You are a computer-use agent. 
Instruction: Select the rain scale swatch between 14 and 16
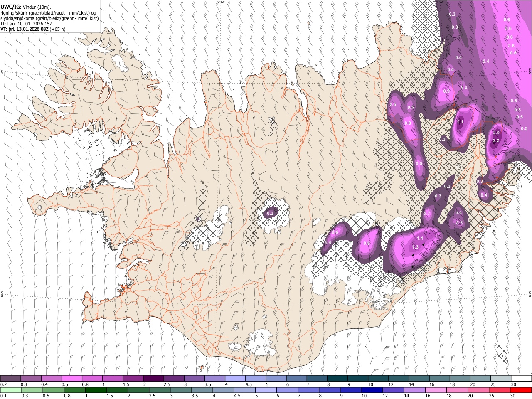414,390
